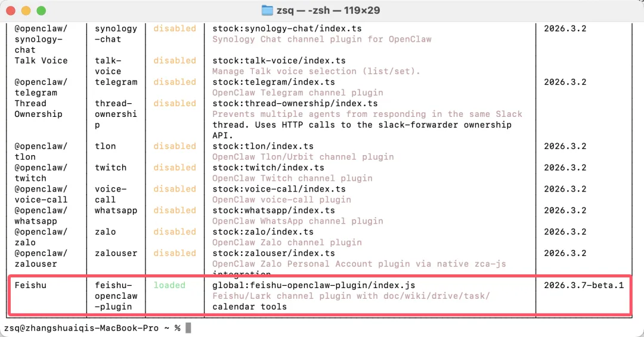
Task: Click the text 'stock:thread-ownership/index.ts'
Action: click(295, 104)
